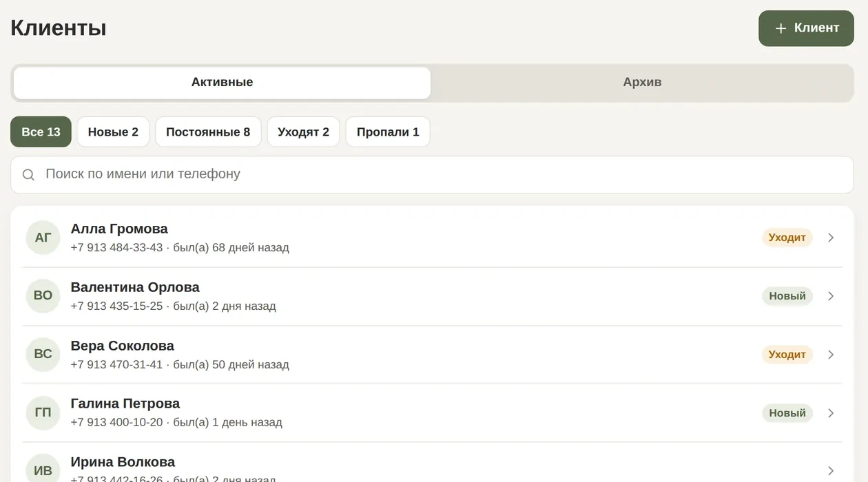Open the Галина Петрова client name
Image resolution: width=868 pixels, height=482 pixels.
click(x=125, y=404)
